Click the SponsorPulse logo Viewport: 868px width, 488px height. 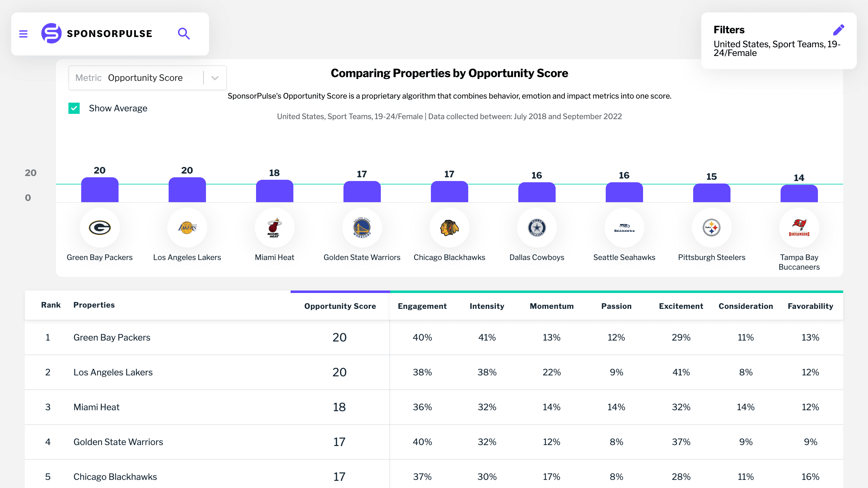(x=97, y=33)
